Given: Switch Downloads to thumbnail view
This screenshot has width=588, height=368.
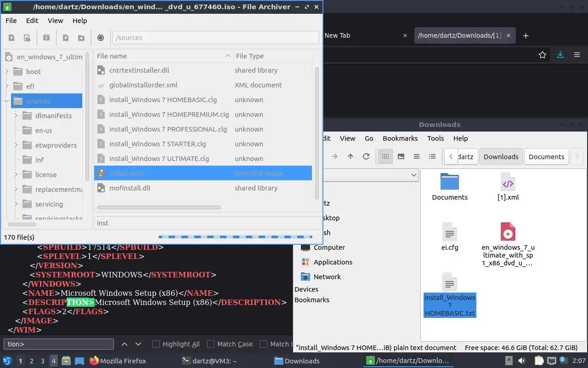Looking at the screenshot, I should tap(401, 156).
